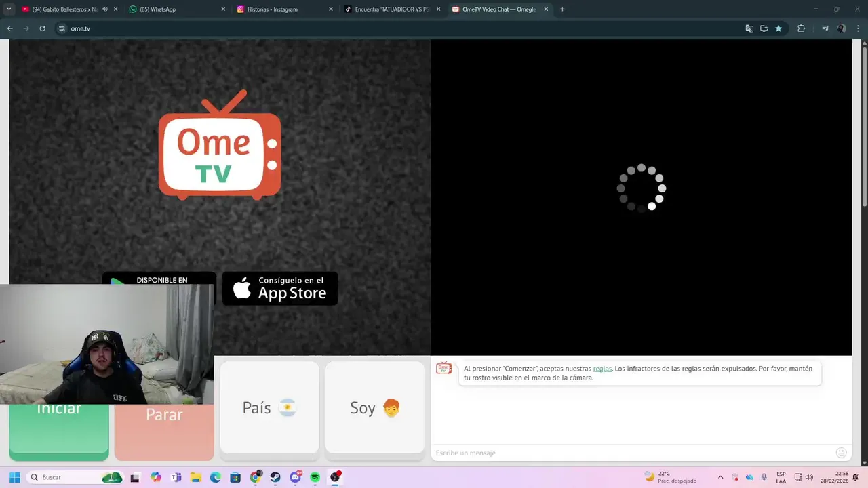This screenshot has height=488, width=868.
Task: Go back to the previous page
Action: pos(9,28)
